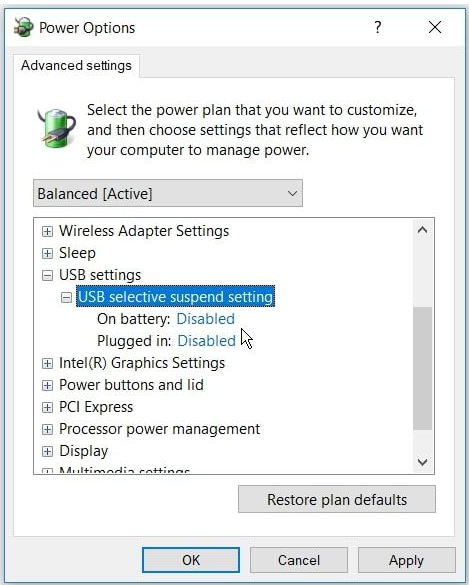Click the Power Options title bar icon
Viewport: 469px width, 585px height.
pos(24,27)
